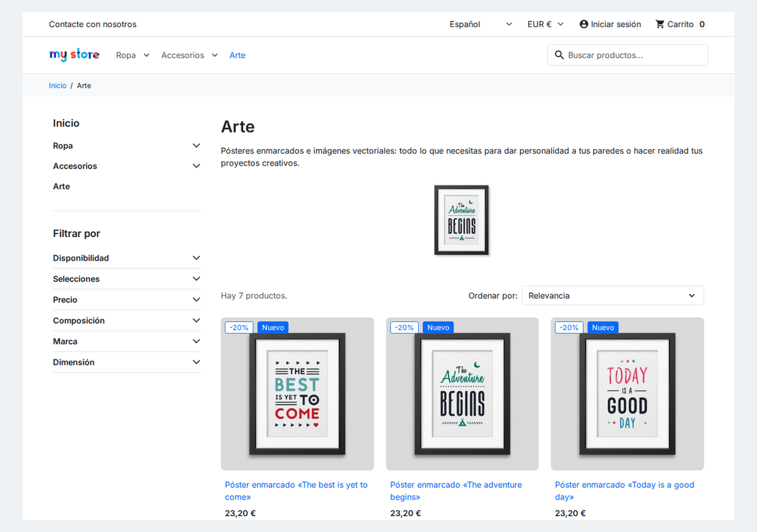
Task: Open the Accesorios top navigation menu
Action: point(189,55)
